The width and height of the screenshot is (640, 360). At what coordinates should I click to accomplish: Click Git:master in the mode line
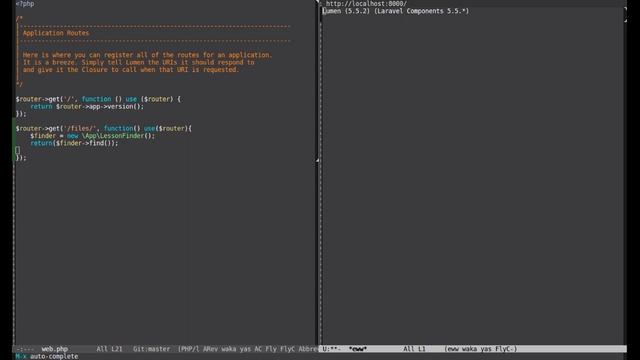151,349
